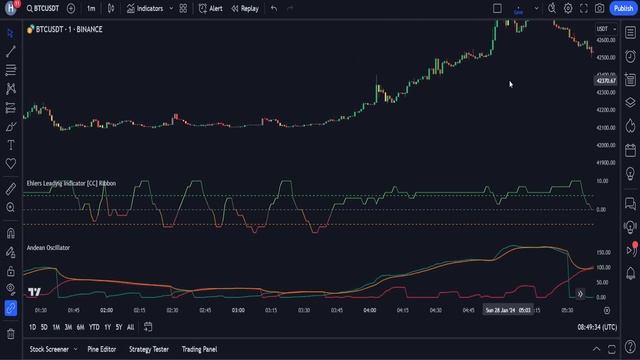Select the forecasting and measurement tools
The height and width of the screenshot is (360, 640).
tap(11, 108)
